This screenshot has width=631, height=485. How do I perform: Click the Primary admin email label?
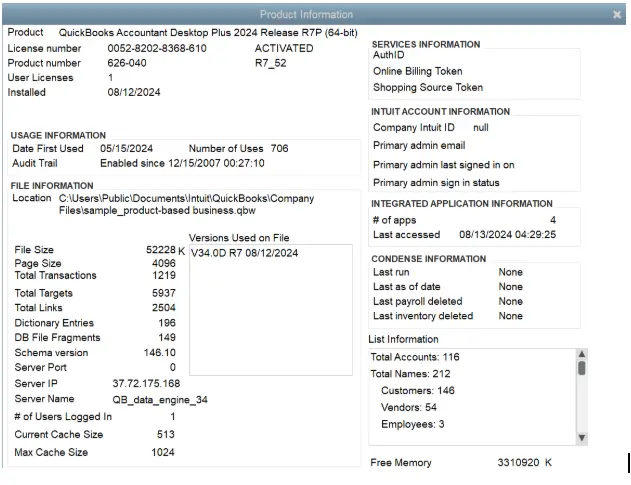tap(419, 145)
